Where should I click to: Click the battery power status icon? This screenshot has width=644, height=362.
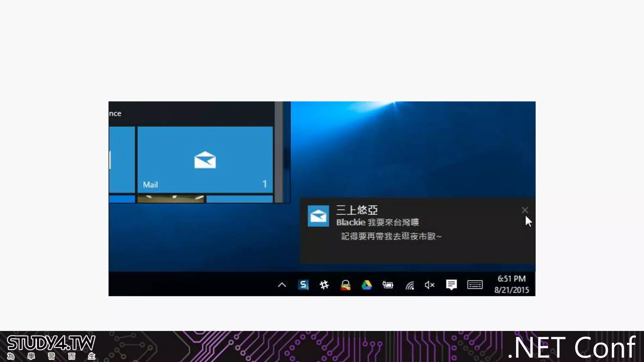tap(388, 285)
